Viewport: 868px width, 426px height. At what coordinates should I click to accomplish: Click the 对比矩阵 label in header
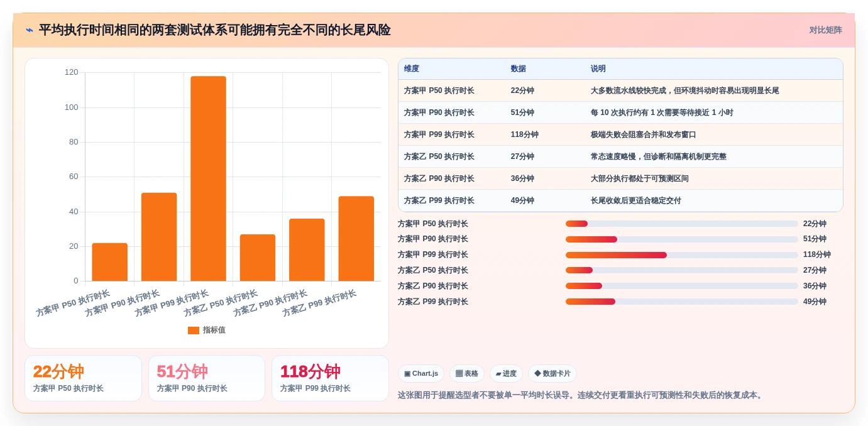tap(825, 30)
